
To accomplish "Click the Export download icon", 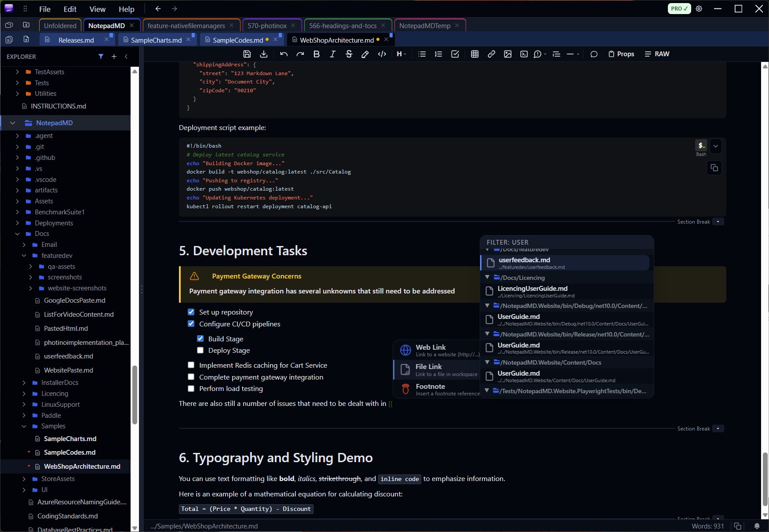I will pos(264,54).
